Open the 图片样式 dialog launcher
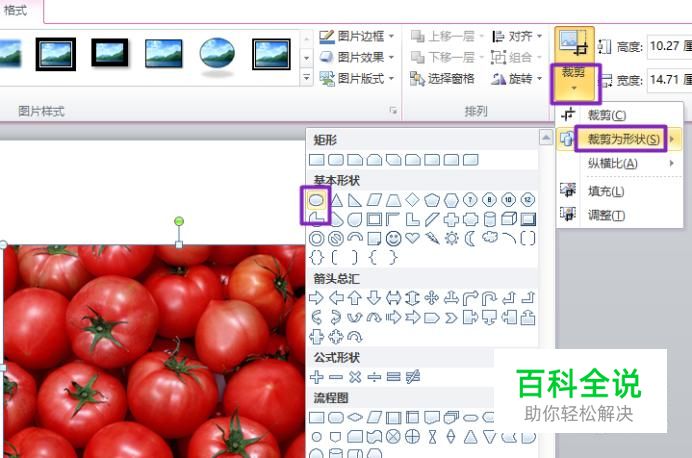 393,110
